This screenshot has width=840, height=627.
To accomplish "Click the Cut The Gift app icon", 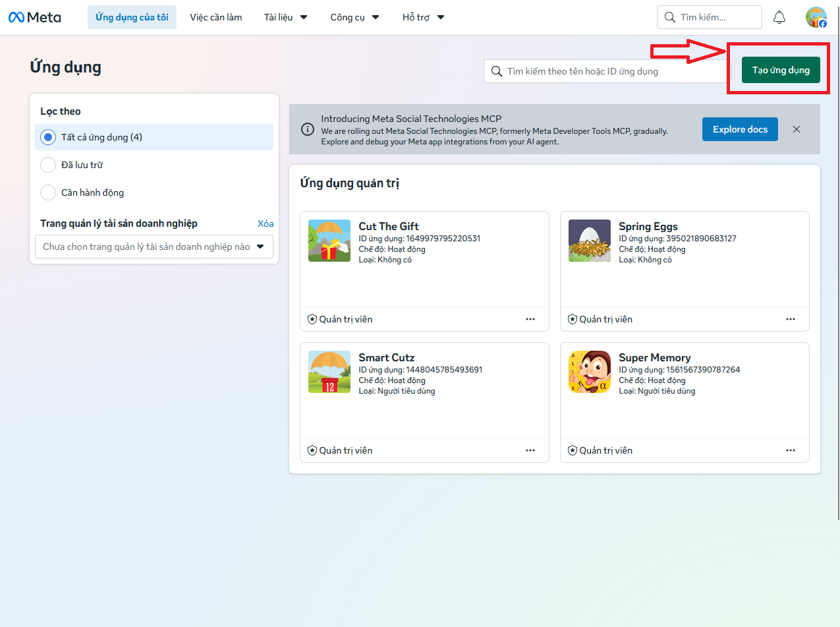I will point(329,241).
